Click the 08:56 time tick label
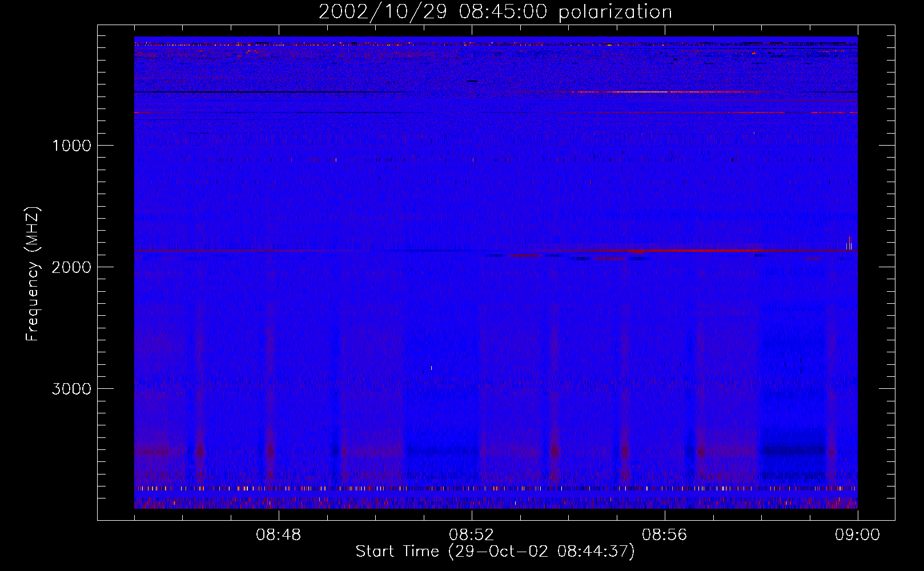 (665, 535)
